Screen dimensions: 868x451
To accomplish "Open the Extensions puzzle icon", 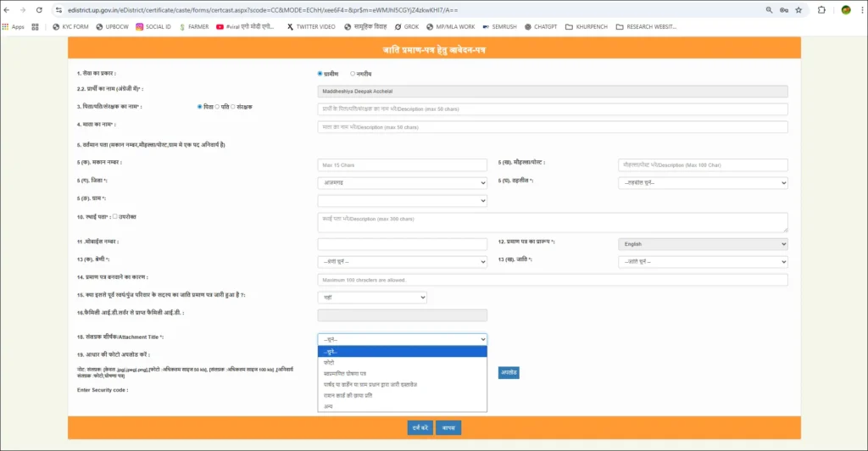I will 821,10.
